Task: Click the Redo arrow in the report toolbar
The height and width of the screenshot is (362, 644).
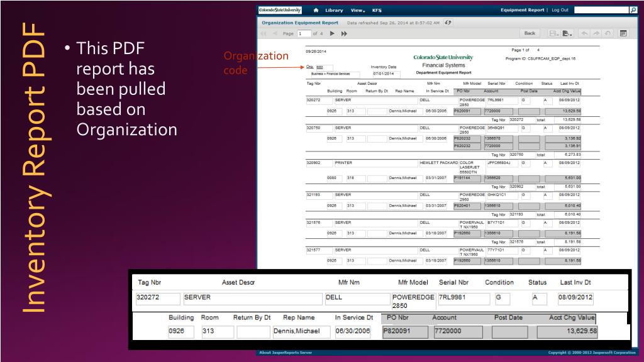Action: (596, 33)
